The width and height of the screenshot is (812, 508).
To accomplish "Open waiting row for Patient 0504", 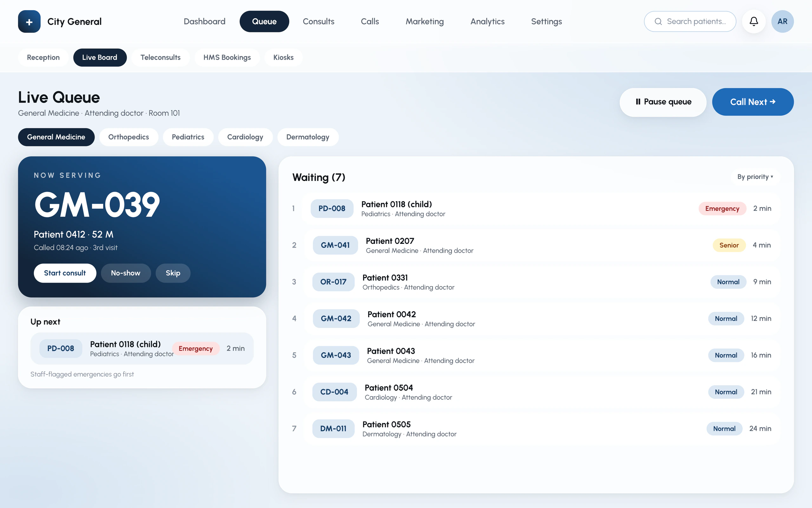I will (541, 392).
